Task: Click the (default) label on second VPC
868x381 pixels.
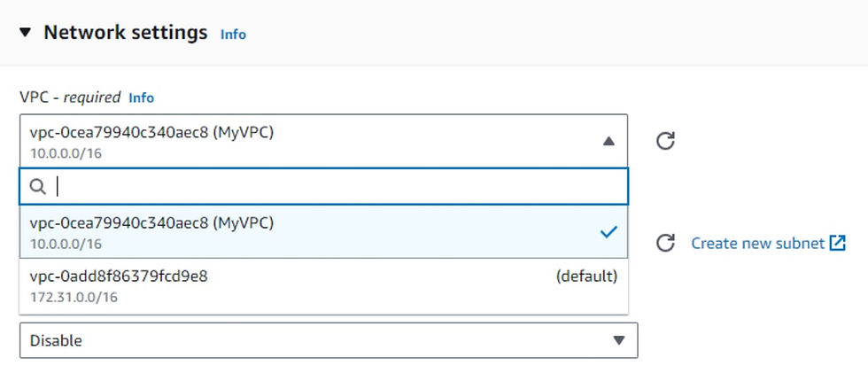Action: pos(586,276)
